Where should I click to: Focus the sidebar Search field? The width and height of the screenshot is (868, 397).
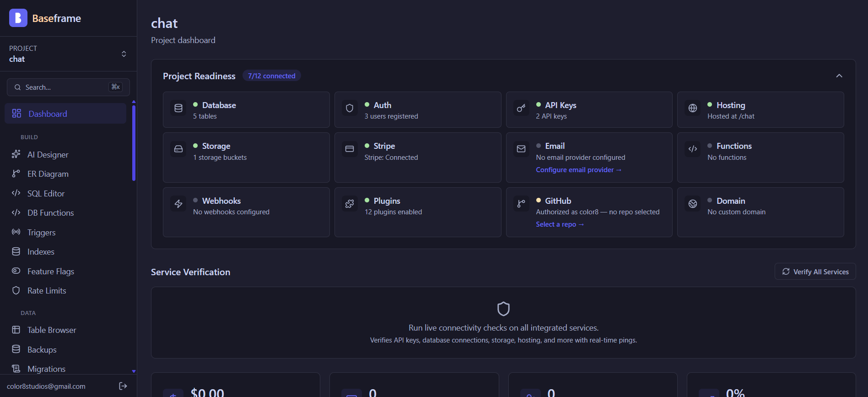(x=68, y=87)
